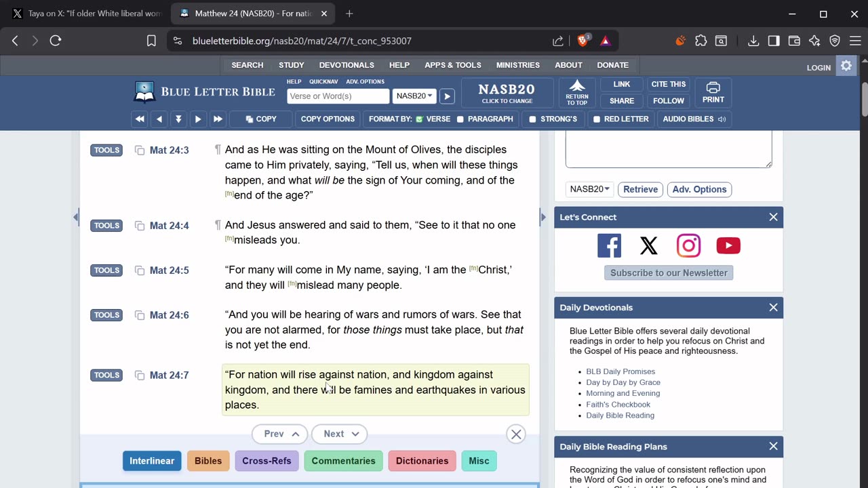Open browser downloads icon

(x=753, y=41)
